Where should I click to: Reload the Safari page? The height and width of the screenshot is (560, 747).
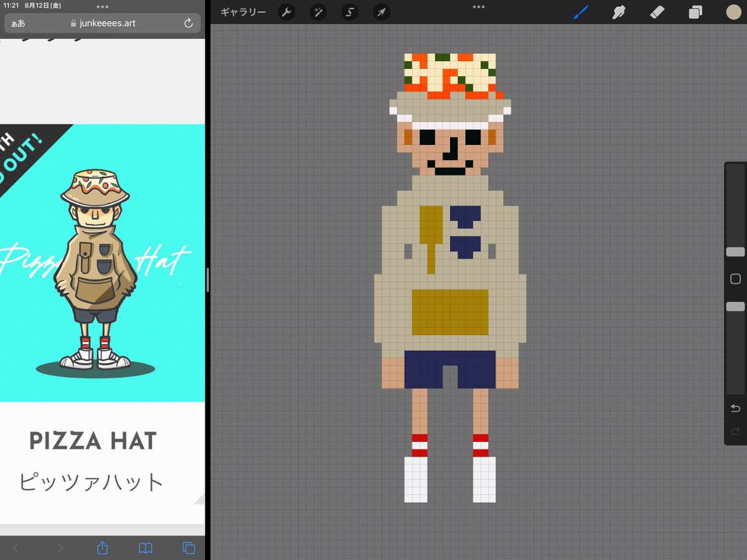[x=189, y=23]
